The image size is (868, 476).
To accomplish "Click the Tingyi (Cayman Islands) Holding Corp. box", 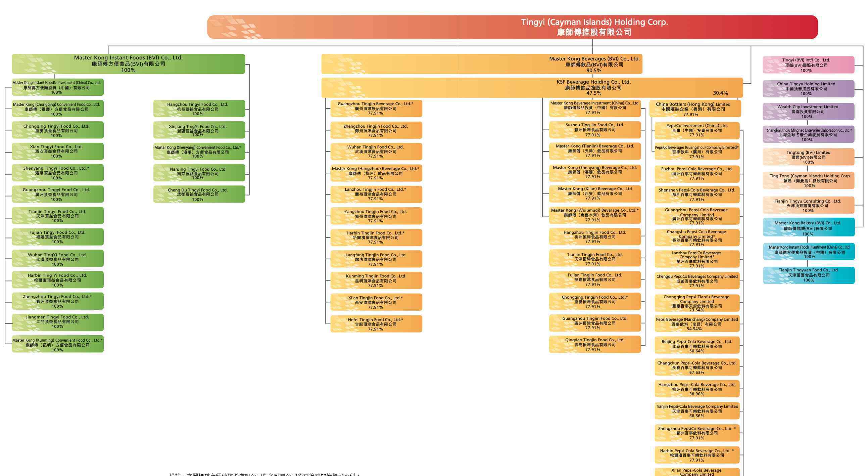I will pos(513,27).
